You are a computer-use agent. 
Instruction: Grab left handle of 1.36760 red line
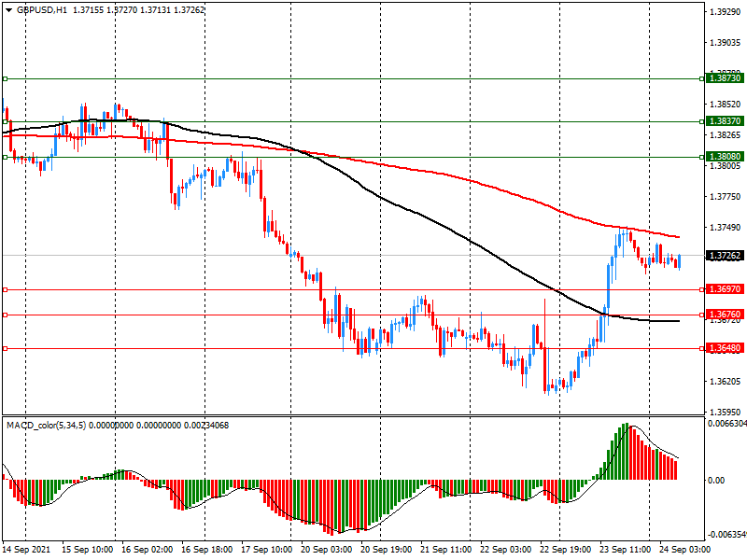point(5,315)
